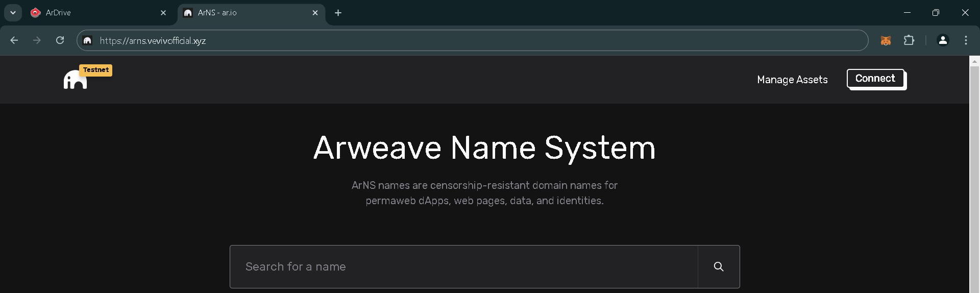The width and height of the screenshot is (980, 293).
Task: View site information icon in address bar
Action: point(88,41)
